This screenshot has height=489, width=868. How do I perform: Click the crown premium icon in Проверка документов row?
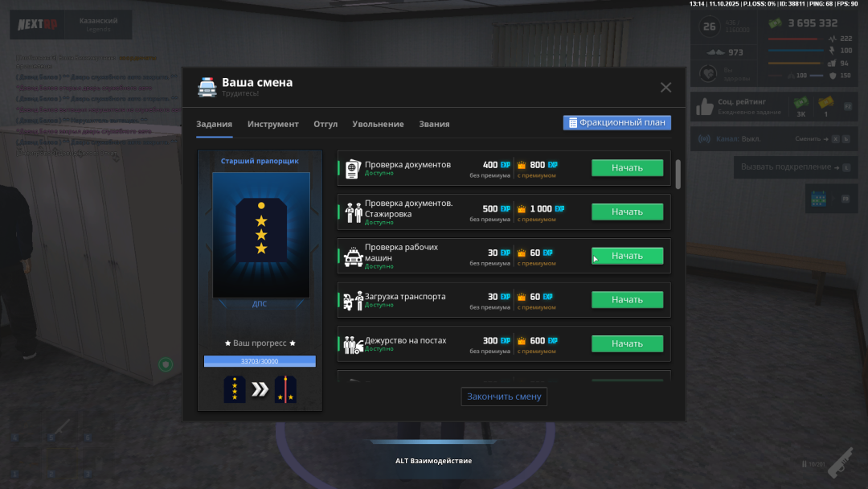521,165
